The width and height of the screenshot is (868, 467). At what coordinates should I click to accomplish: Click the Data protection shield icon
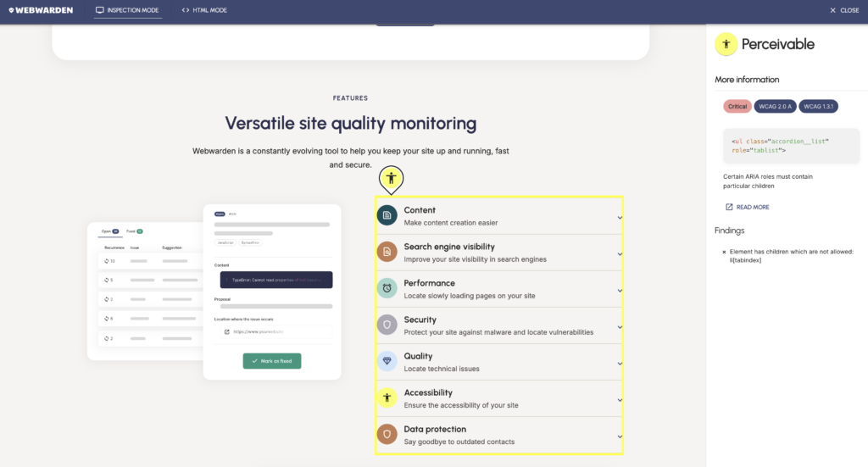pyautogui.click(x=387, y=434)
